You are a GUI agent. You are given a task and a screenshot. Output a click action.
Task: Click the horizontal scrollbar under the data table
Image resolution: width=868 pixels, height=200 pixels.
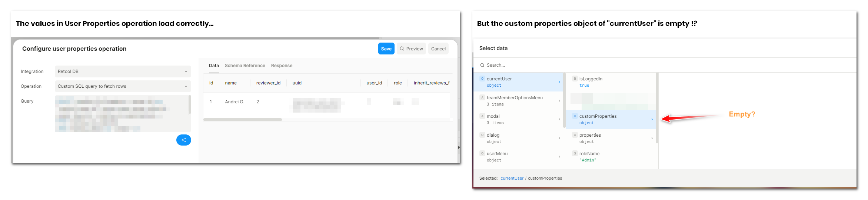point(243,120)
